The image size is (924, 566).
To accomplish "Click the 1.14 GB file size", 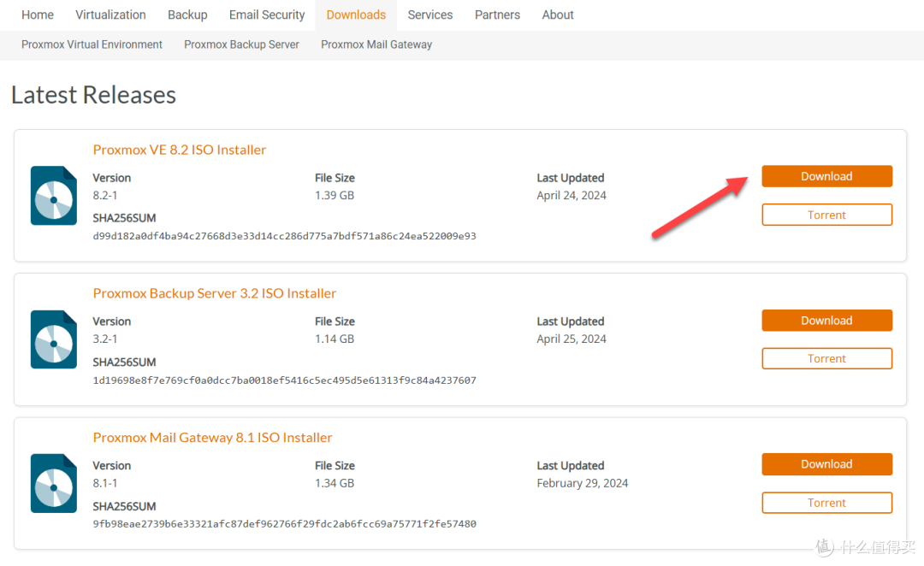I will (335, 339).
